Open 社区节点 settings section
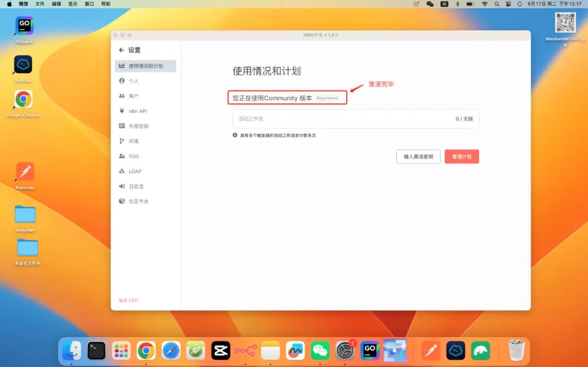 (x=145, y=201)
